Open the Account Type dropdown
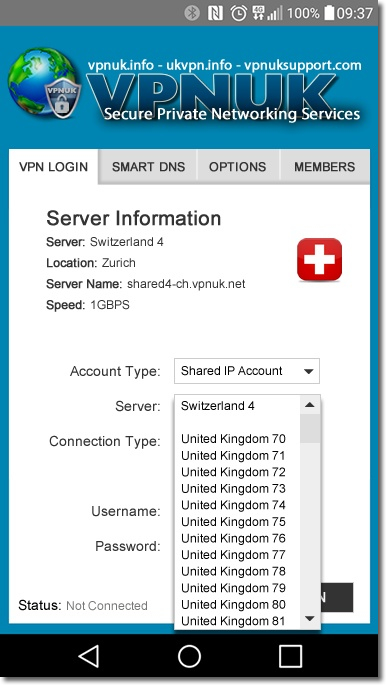Image resolution: width=386 pixels, height=685 pixels. coord(247,371)
